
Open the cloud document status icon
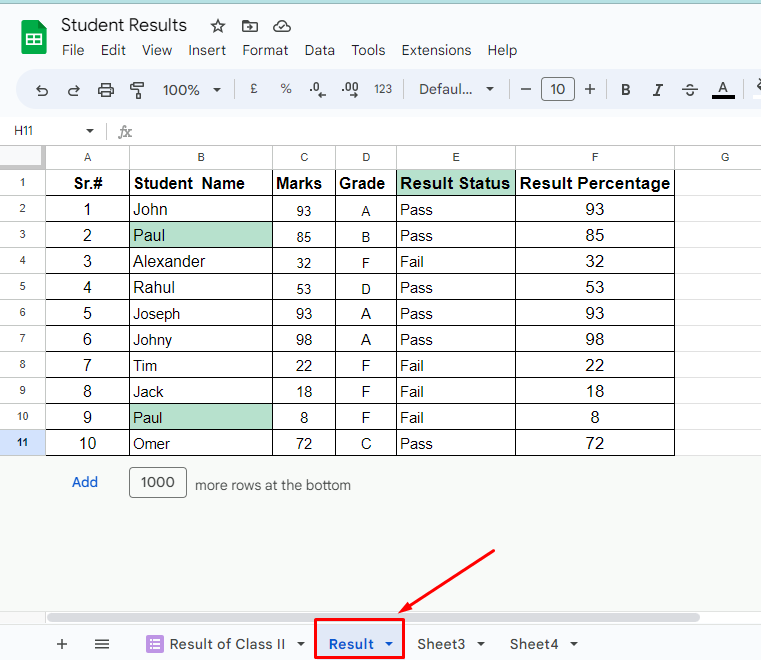coord(282,26)
